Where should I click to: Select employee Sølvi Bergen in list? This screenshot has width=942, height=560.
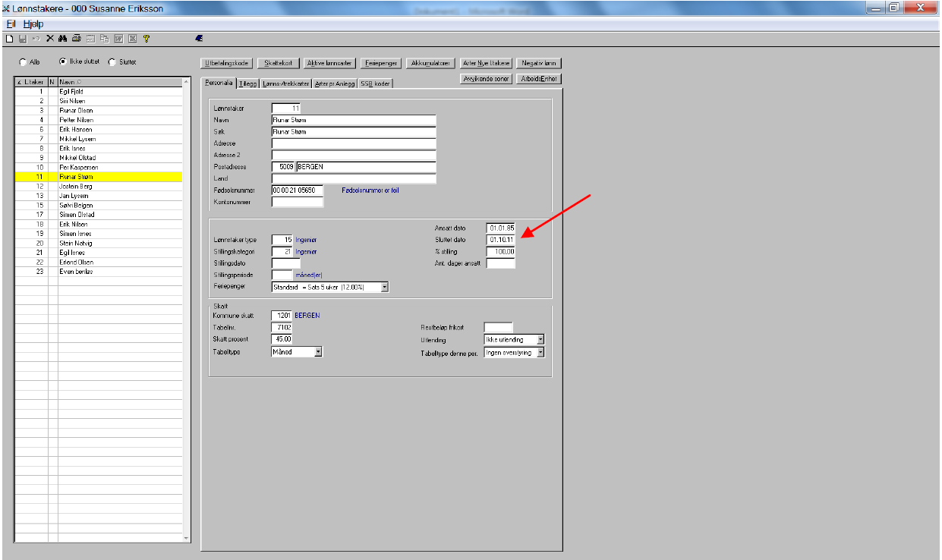[x=99, y=205]
